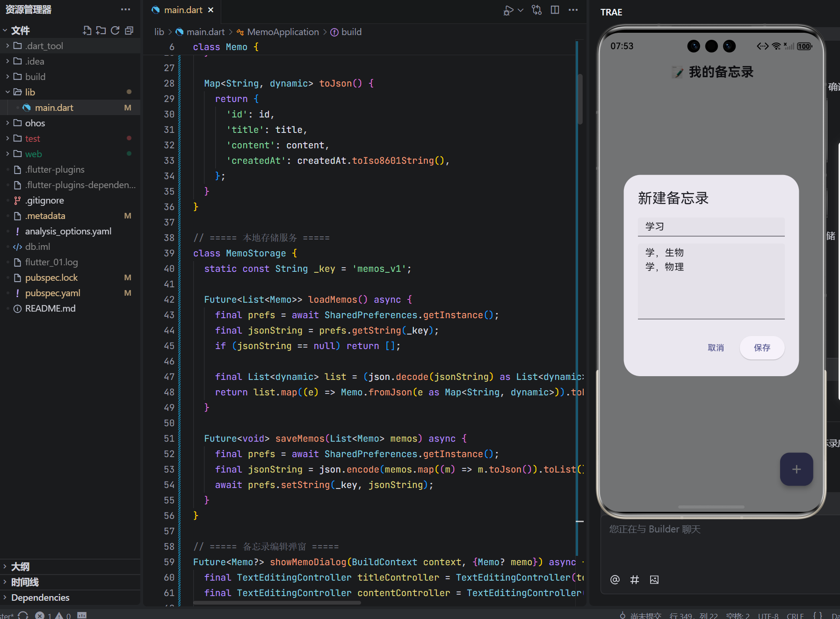Collapse the lib folder
Viewport: 840px width, 619px height.
pos(70,92)
